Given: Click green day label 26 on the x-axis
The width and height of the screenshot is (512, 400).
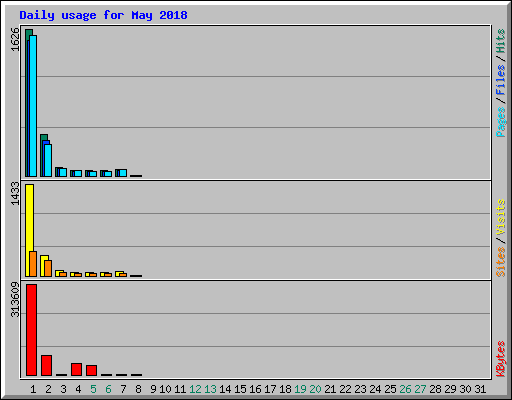Looking at the screenshot, I should [x=405, y=389].
